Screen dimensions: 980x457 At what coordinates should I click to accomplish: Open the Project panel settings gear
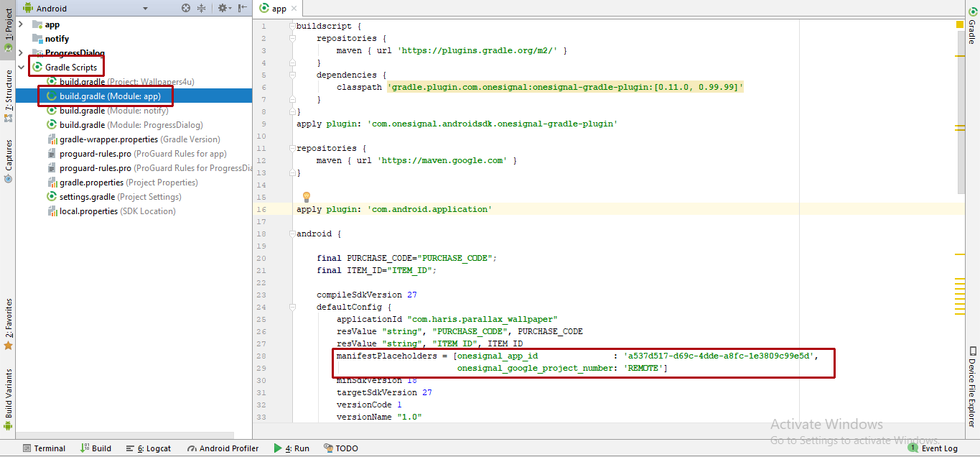click(223, 8)
